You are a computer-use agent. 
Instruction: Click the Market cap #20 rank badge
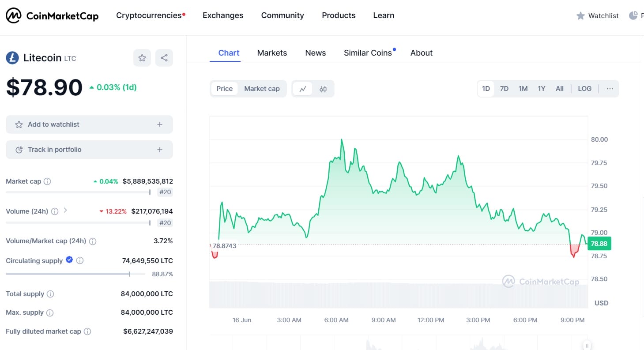(x=165, y=192)
